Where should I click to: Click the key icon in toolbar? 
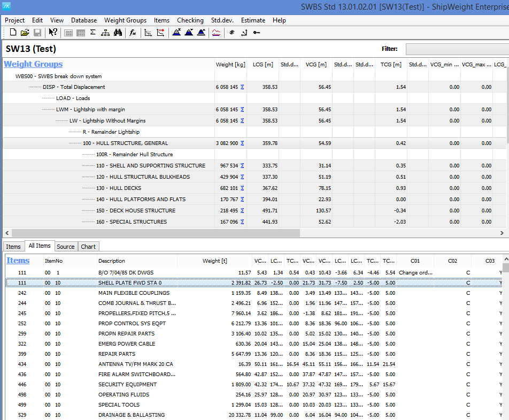click(x=257, y=33)
